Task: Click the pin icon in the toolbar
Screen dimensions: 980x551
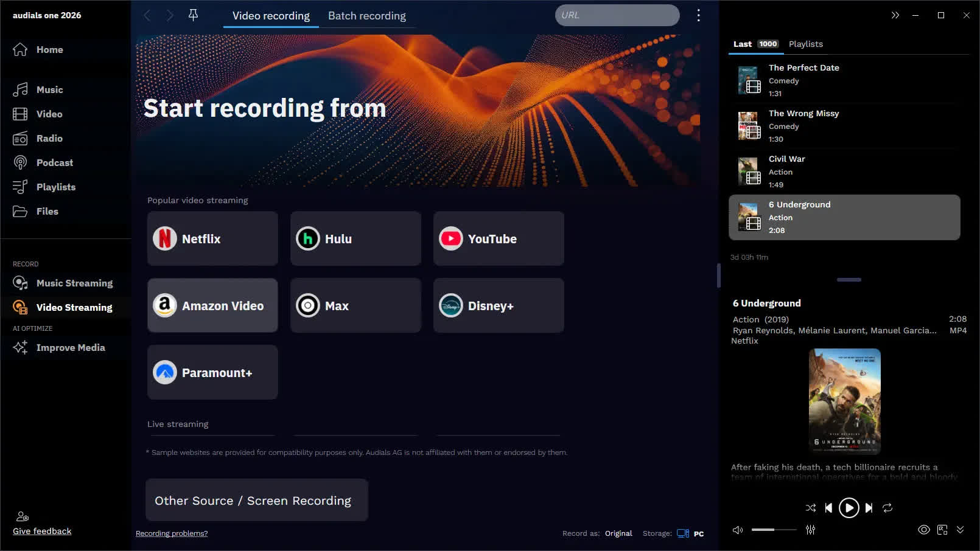Action: click(193, 15)
